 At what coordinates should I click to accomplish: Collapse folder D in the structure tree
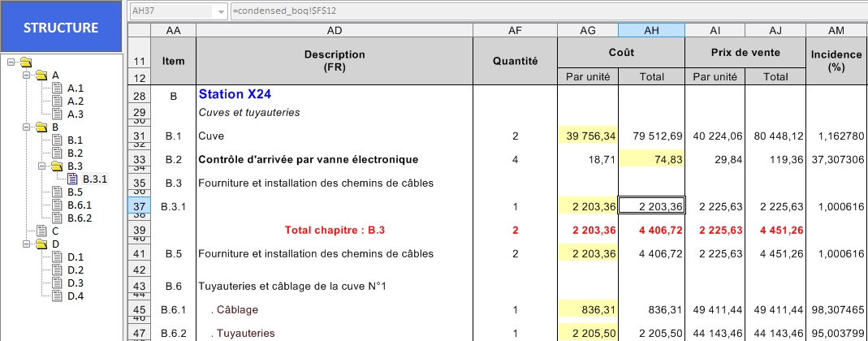(26, 244)
